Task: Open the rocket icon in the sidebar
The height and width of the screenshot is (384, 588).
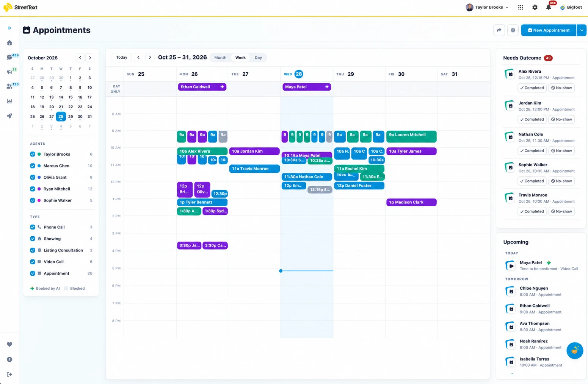Action: 9,116
